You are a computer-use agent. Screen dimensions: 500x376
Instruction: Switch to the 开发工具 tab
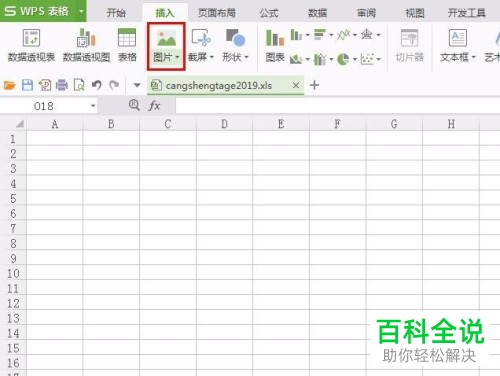click(466, 13)
